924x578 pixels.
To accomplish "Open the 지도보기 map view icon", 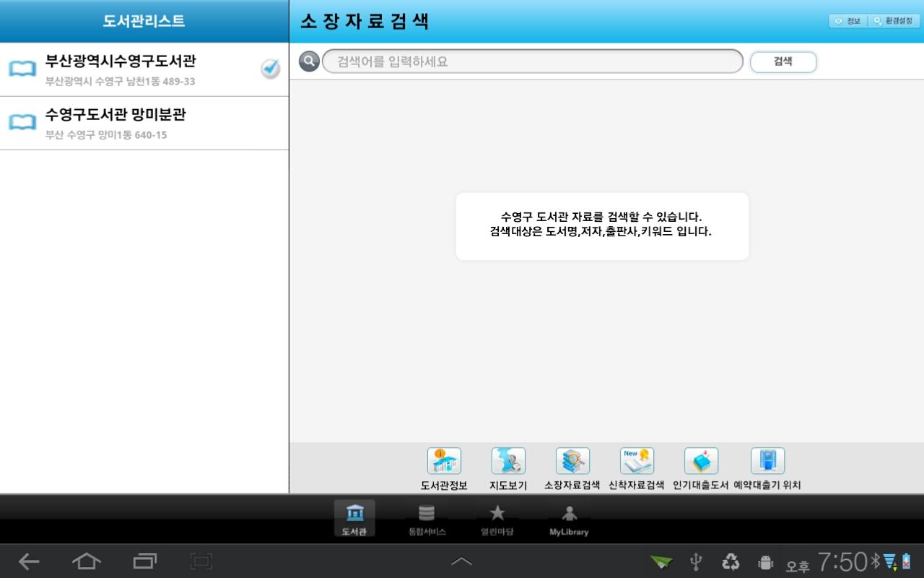I will tap(508, 461).
